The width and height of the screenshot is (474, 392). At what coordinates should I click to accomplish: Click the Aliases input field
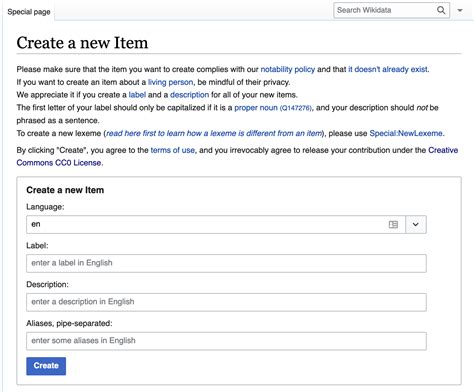coord(226,341)
